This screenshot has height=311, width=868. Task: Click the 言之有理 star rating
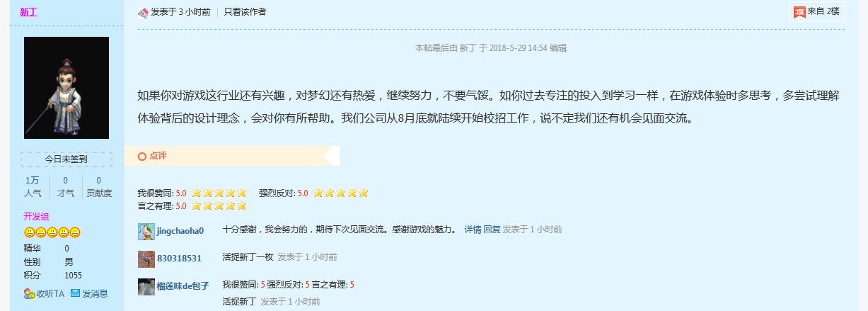coord(219,206)
